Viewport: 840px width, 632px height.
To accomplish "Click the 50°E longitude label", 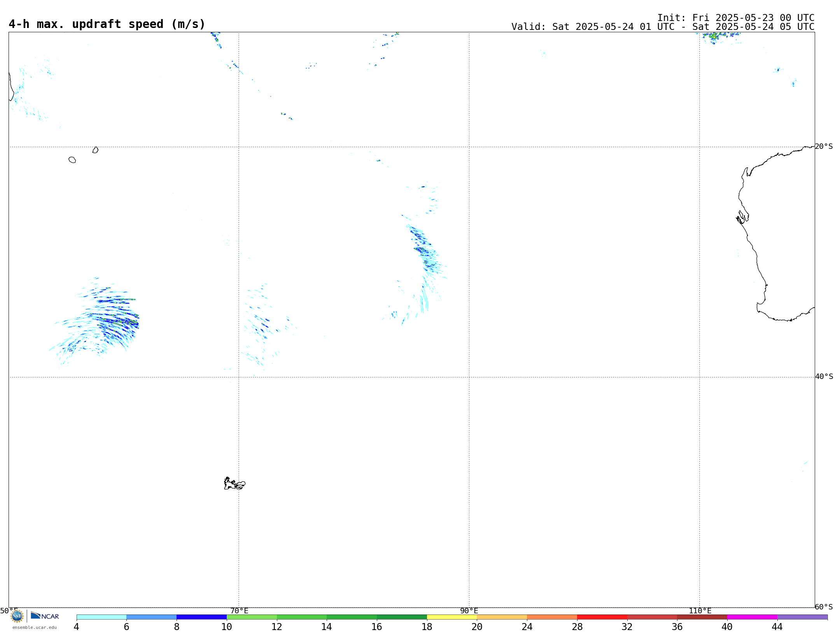I will (9, 611).
